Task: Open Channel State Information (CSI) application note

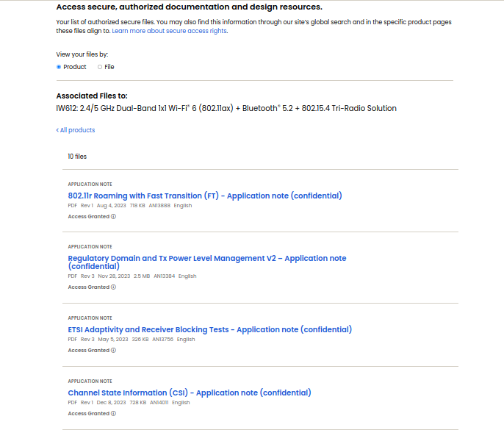Action: click(x=190, y=393)
